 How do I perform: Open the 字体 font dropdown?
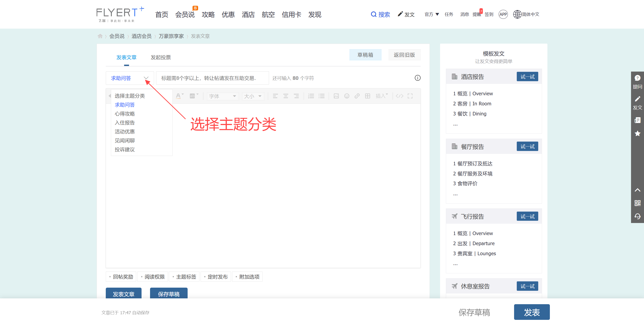222,96
